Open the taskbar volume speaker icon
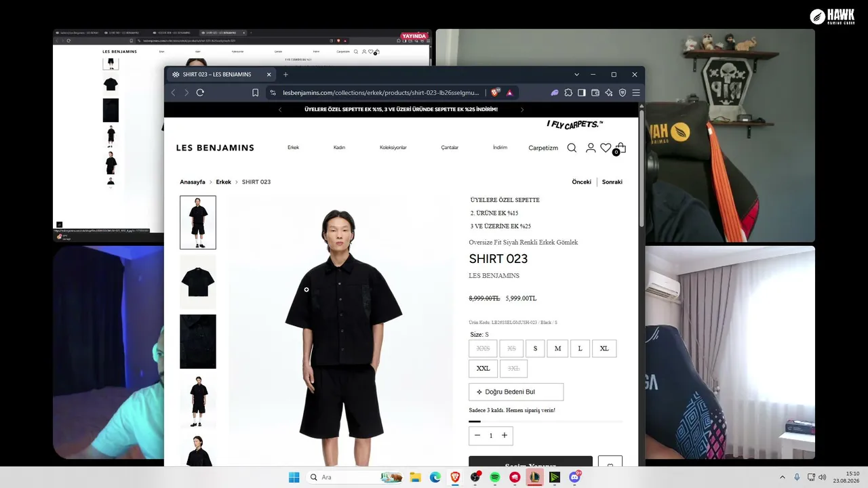 coord(822,477)
